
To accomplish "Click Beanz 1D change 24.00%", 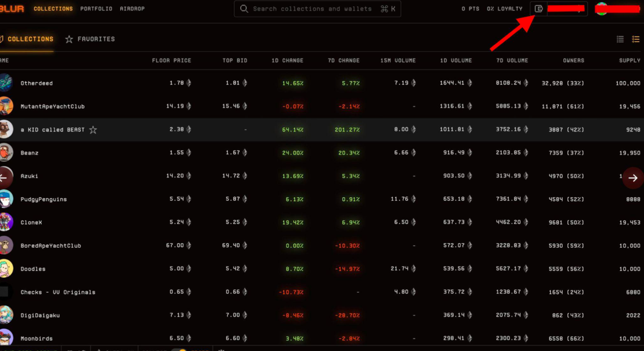I will (x=293, y=153).
